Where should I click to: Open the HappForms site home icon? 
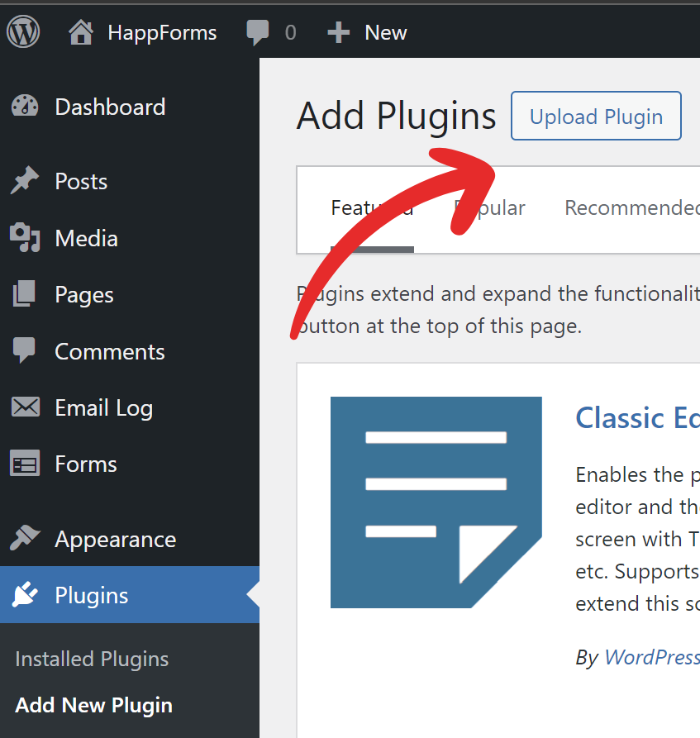coord(81,32)
